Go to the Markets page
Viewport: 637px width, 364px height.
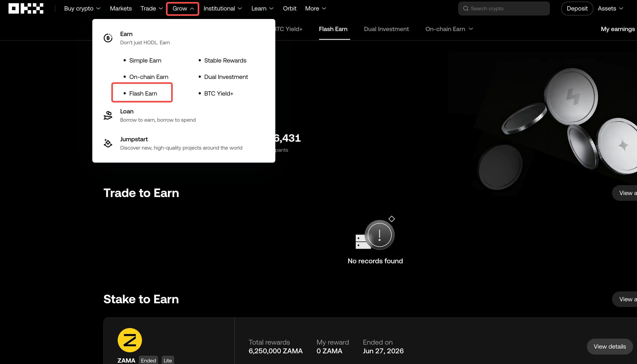click(x=121, y=9)
